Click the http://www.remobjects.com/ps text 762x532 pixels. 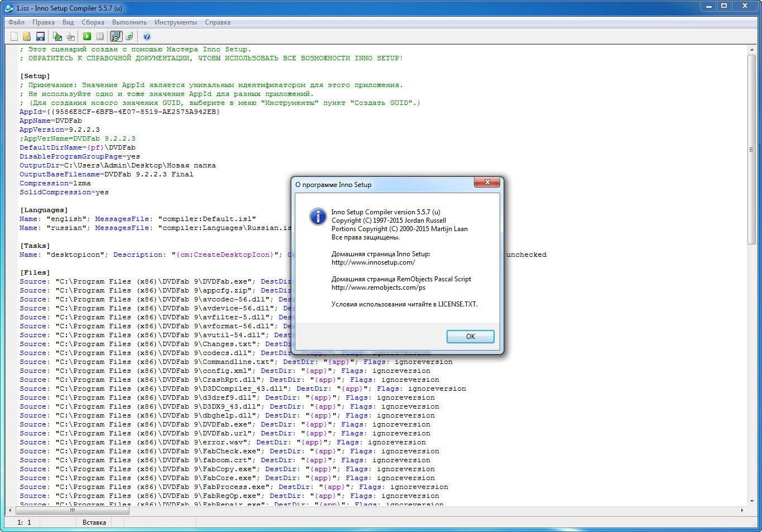click(378, 287)
